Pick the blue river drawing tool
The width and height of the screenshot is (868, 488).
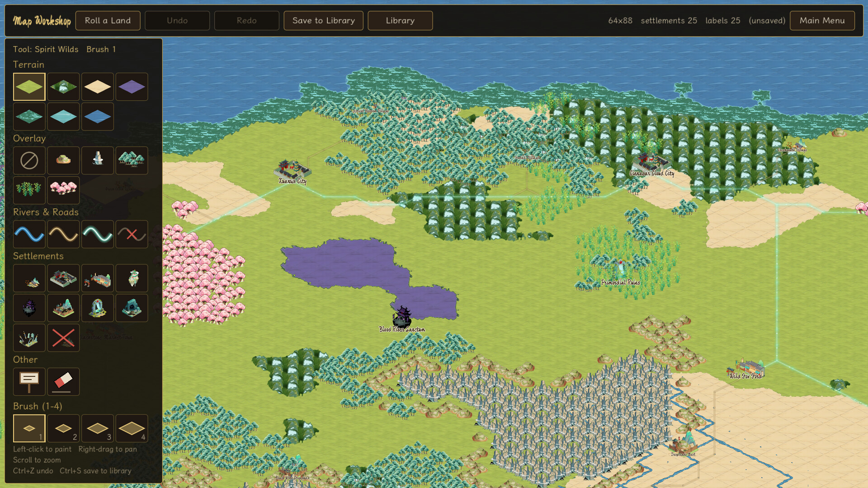29,234
